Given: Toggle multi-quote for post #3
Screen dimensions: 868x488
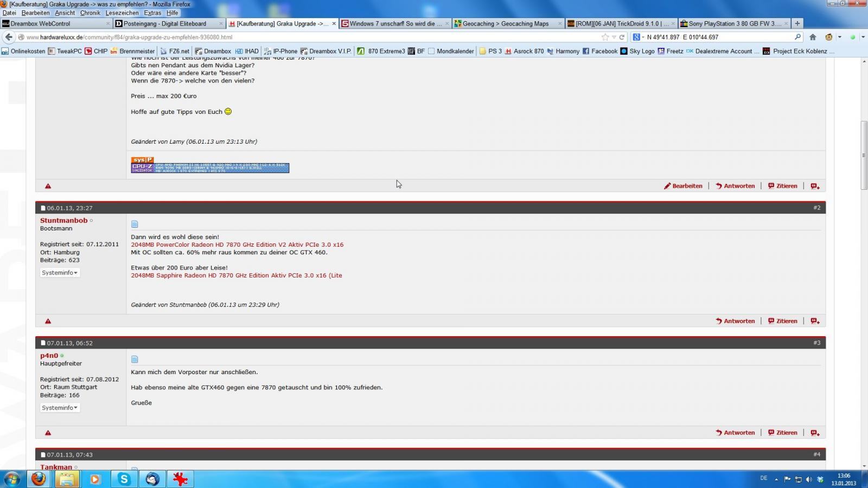Looking at the screenshot, I should 815,433.
